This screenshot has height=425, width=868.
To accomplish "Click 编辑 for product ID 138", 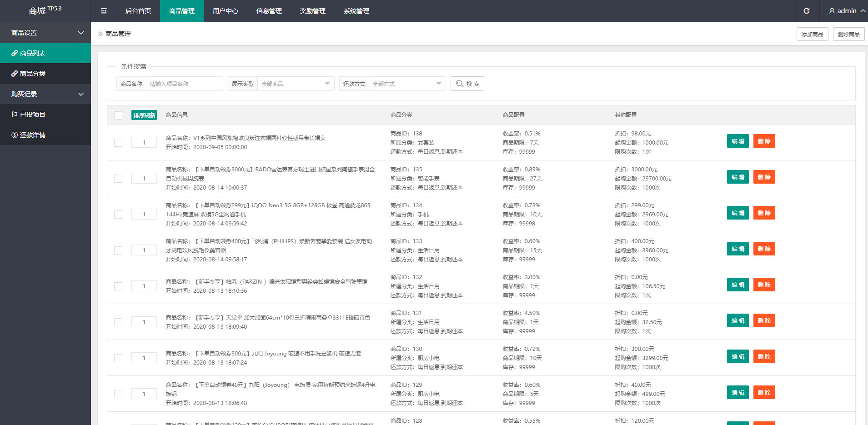I will pos(738,141).
